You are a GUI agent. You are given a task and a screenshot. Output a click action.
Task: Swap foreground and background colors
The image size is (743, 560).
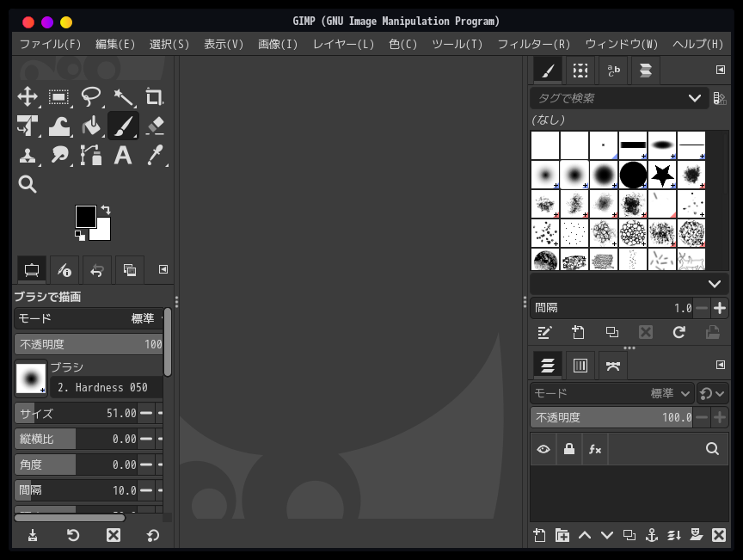pyautogui.click(x=106, y=209)
